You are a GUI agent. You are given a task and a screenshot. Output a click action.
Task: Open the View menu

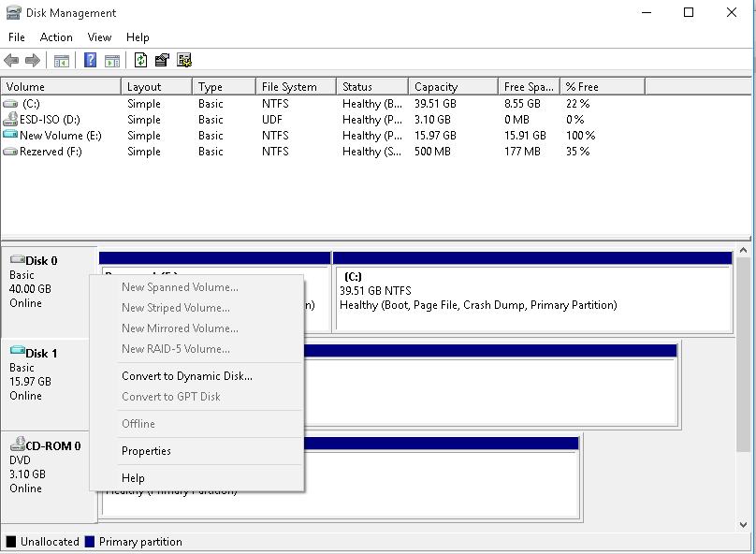99,37
